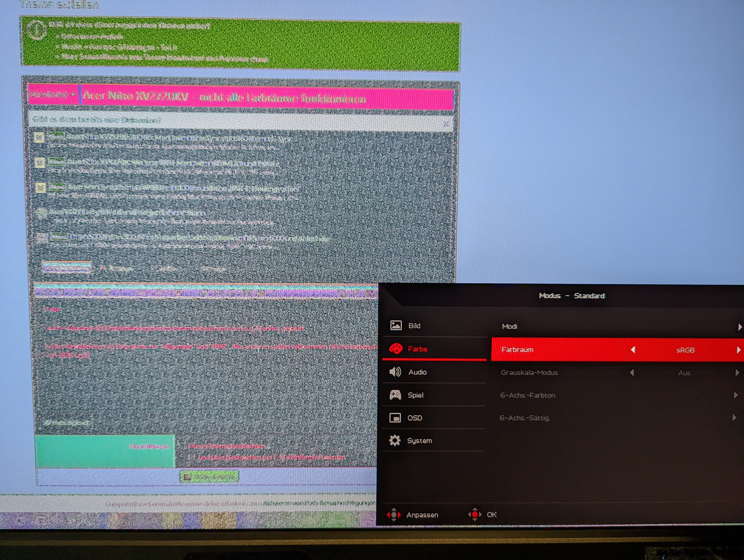Select the Farbraum menu row
This screenshot has height=560, width=744.
click(517, 350)
